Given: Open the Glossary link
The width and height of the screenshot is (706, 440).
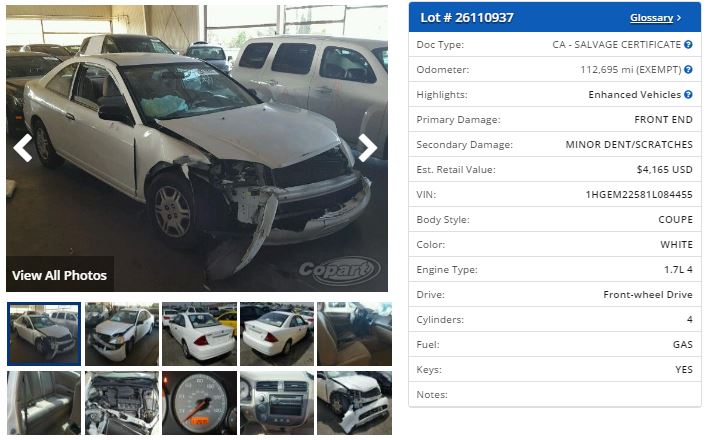Looking at the screenshot, I should point(651,18).
